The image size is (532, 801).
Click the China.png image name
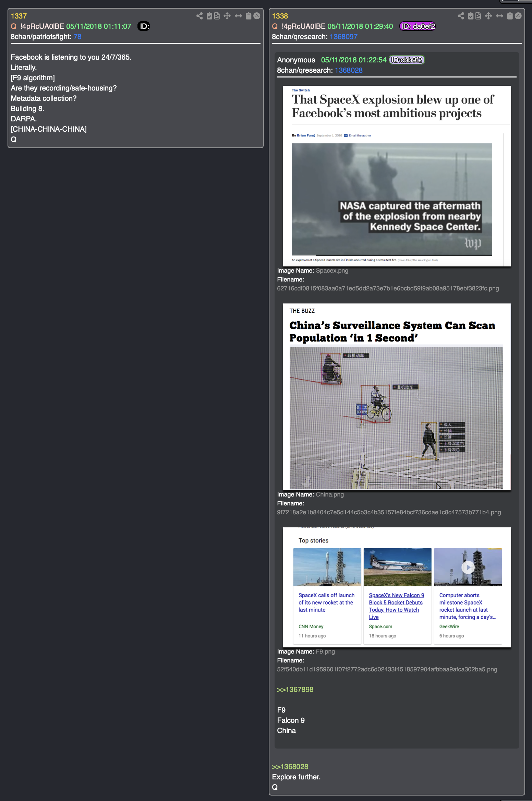click(330, 494)
